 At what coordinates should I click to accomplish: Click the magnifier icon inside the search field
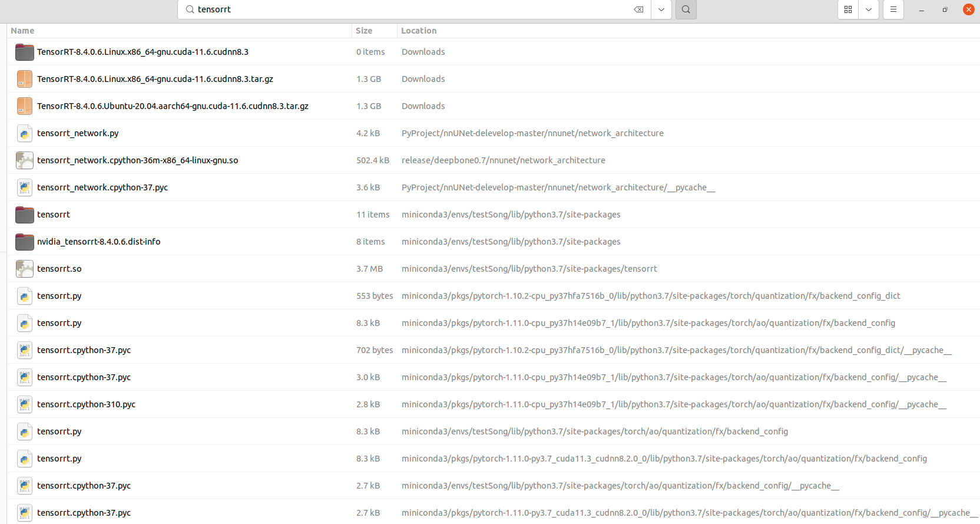[190, 9]
